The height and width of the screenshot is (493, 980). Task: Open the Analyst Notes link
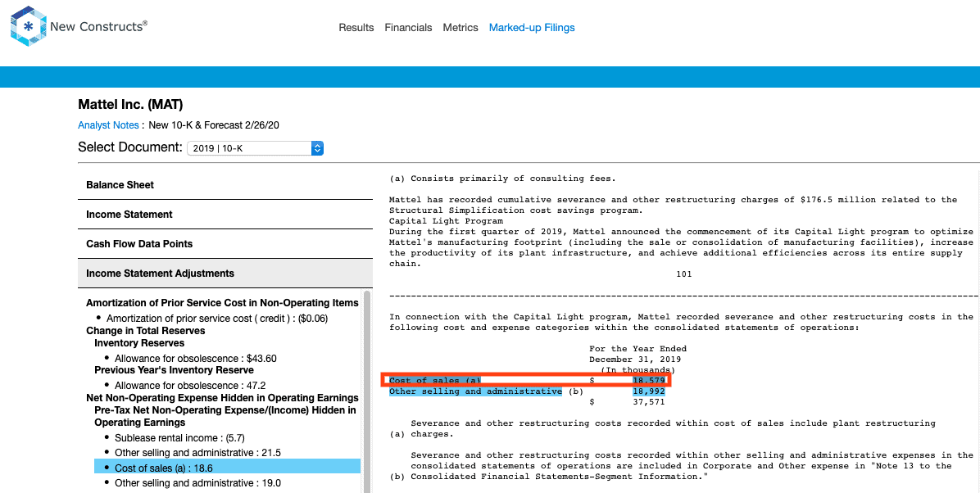click(x=108, y=125)
